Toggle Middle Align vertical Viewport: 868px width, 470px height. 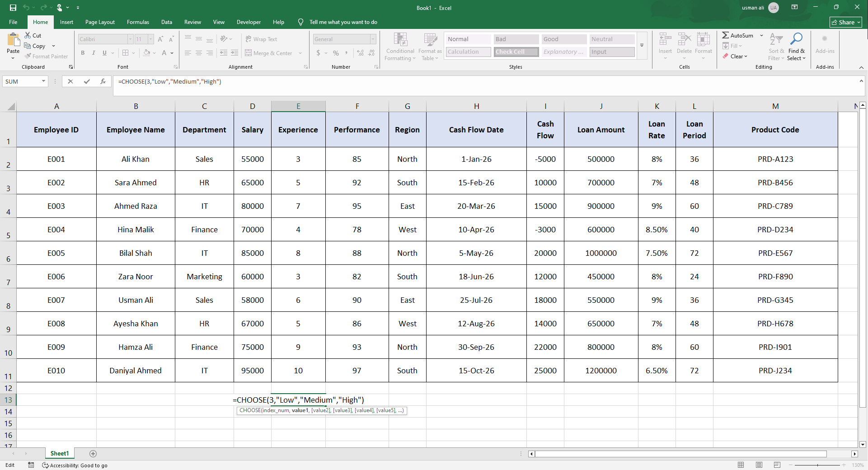click(199, 39)
